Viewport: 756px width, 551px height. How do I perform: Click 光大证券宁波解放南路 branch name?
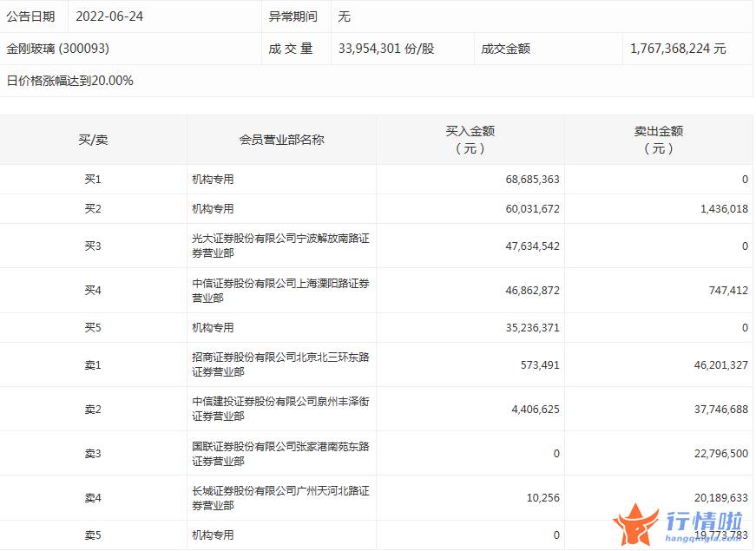click(x=280, y=246)
